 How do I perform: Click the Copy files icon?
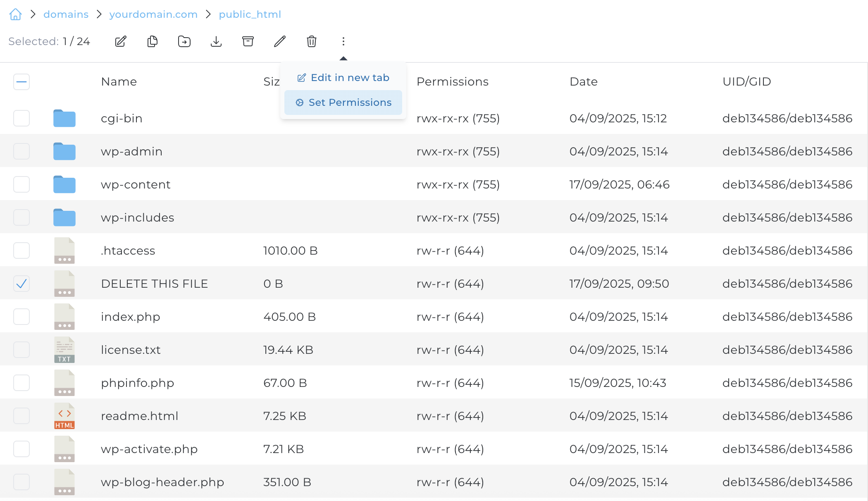click(x=152, y=41)
